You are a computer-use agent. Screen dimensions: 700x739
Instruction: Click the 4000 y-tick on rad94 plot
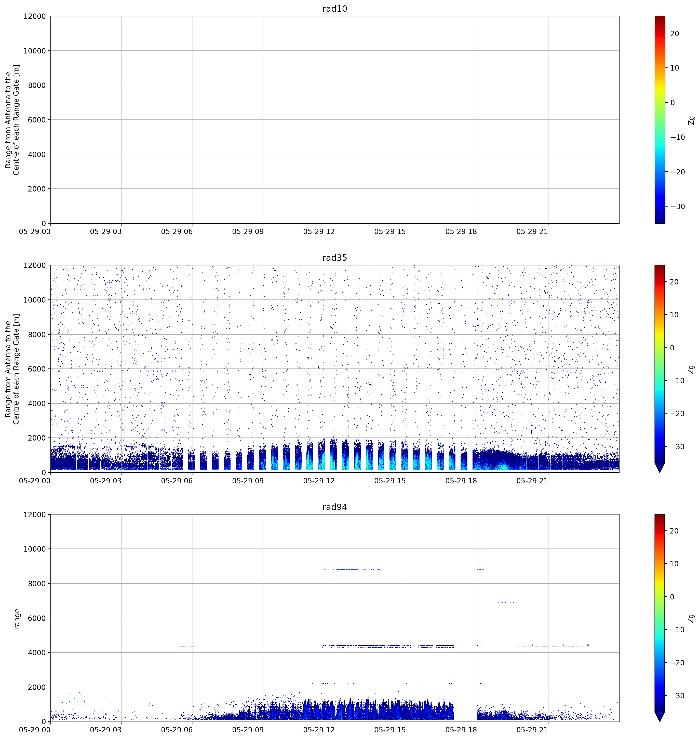click(x=37, y=652)
